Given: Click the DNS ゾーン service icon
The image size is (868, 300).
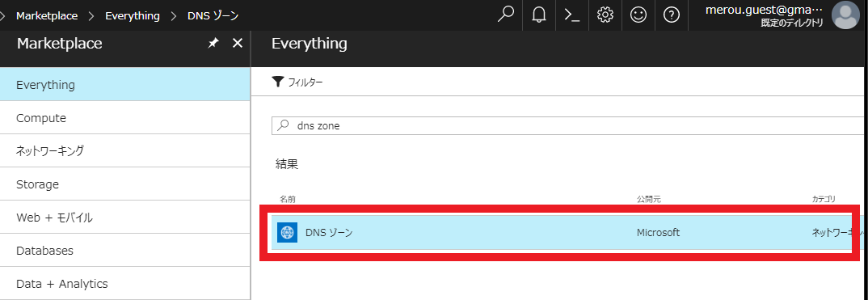Looking at the screenshot, I should coord(287,232).
